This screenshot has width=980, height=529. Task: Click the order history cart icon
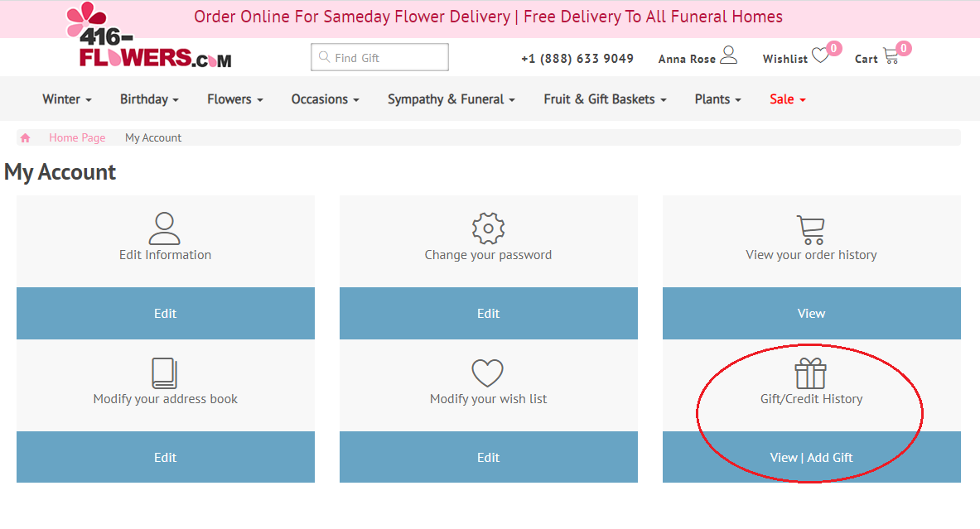coord(811,229)
